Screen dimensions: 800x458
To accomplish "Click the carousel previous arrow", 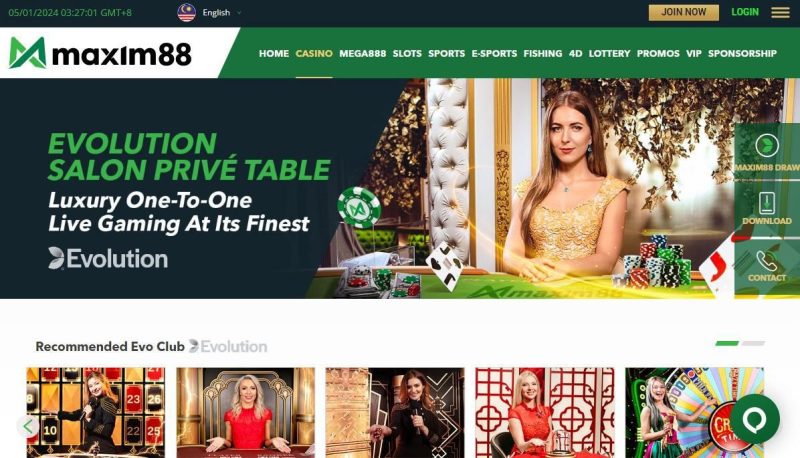I will click(x=28, y=426).
